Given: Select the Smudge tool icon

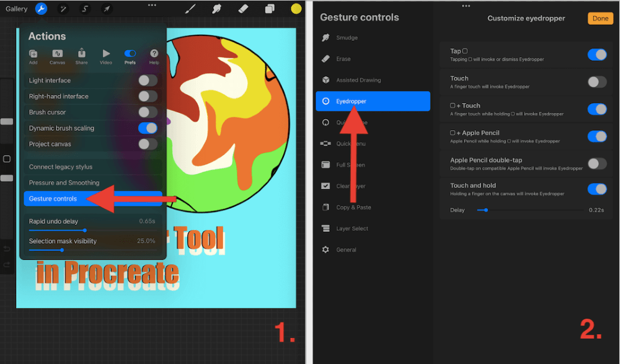Looking at the screenshot, I should click(x=216, y=9).
